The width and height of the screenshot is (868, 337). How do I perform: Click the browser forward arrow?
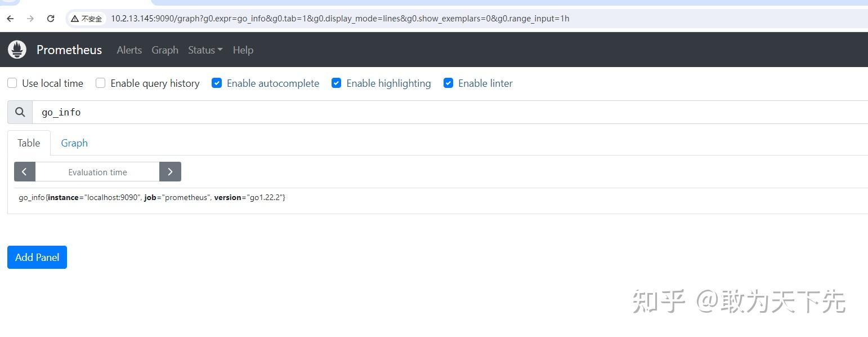pyautogui.click(x=30, y=18)
